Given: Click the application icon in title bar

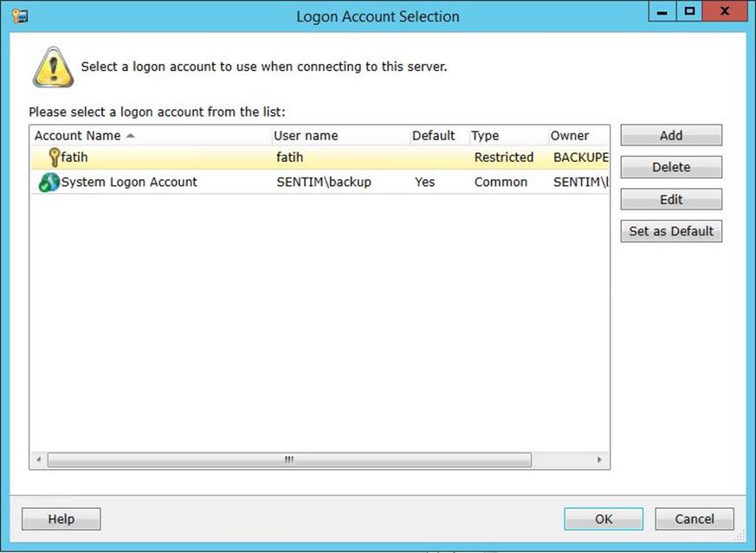Looking at the screenshot, I should pyautogui.click(x=20, y=16).
